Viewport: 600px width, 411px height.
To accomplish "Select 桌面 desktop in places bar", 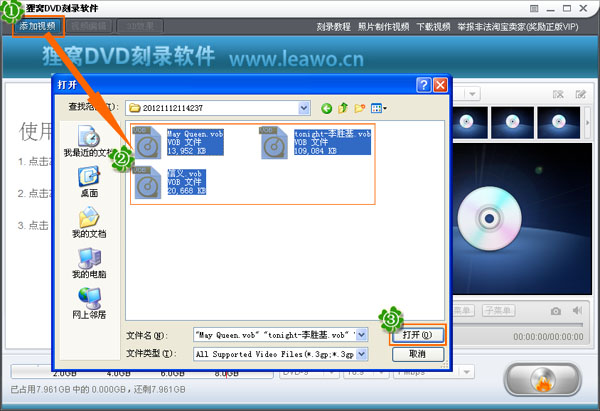I will 89,182.
